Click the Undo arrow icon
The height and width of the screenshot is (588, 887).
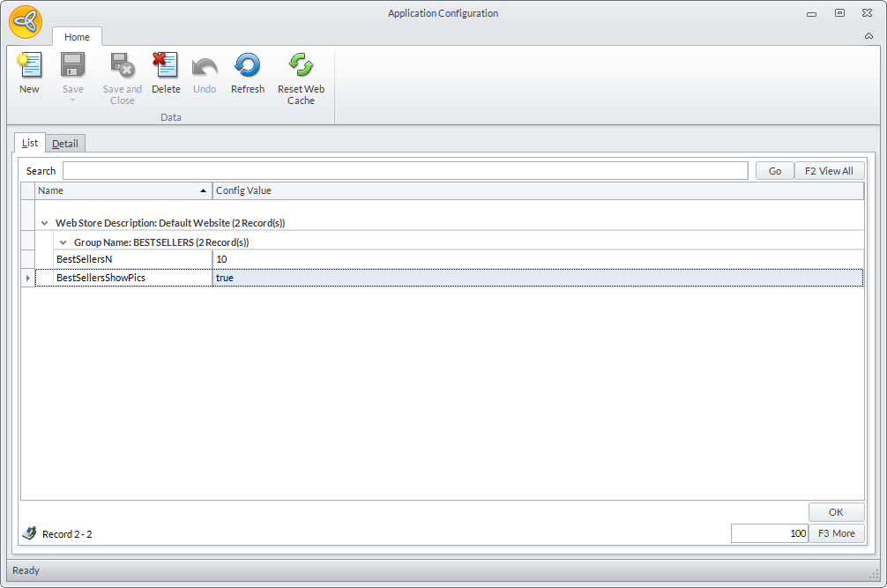tap(205, 66)
